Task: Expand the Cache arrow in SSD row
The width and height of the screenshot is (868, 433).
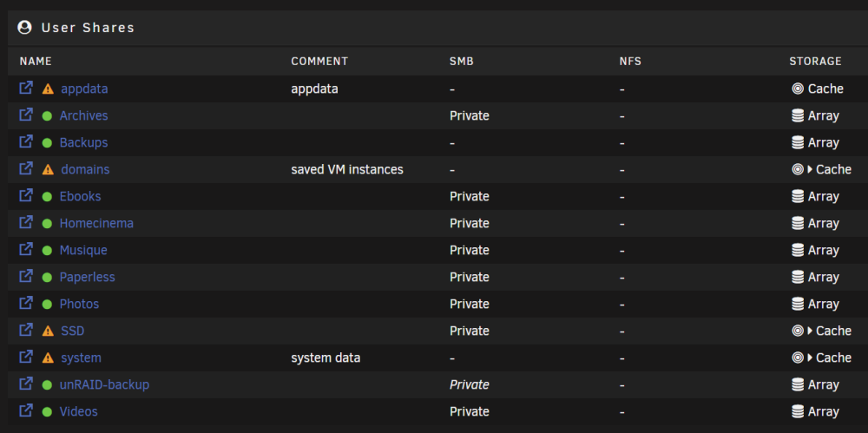Action: click(810, 331)
